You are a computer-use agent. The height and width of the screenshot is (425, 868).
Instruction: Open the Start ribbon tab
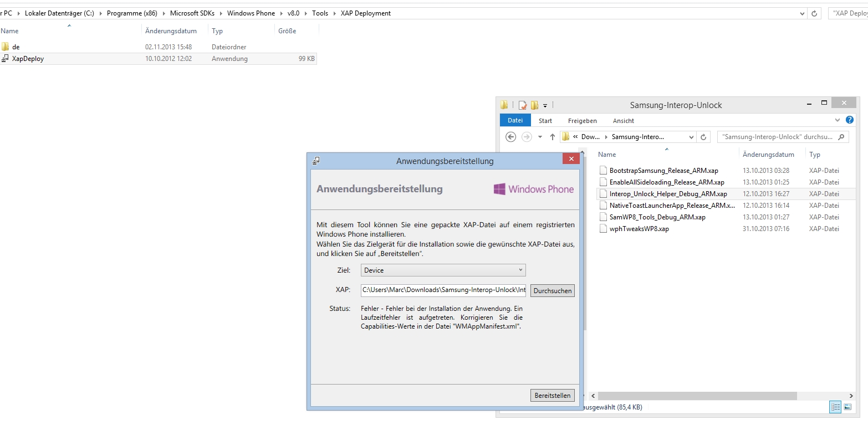[545, 120]
